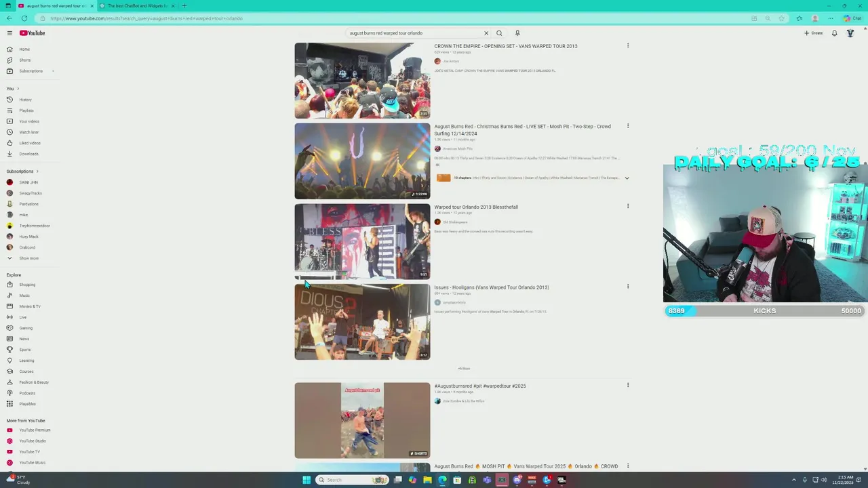Expand the 19 chapters dropdown

(627, 178)
